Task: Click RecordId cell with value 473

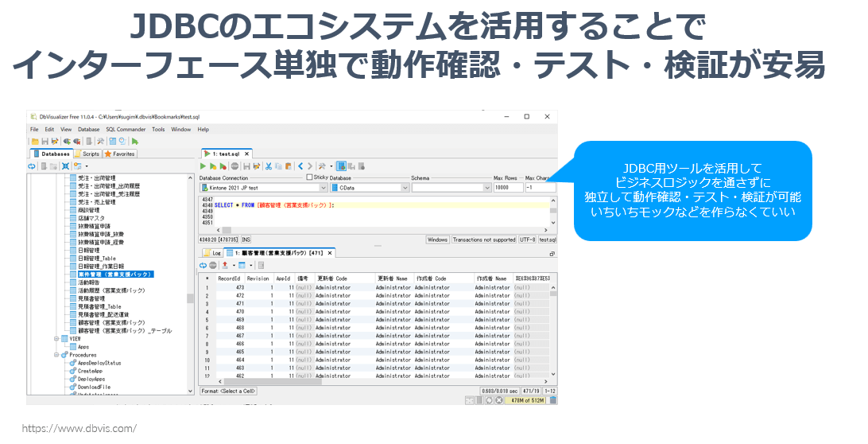Action: (231, 288)
